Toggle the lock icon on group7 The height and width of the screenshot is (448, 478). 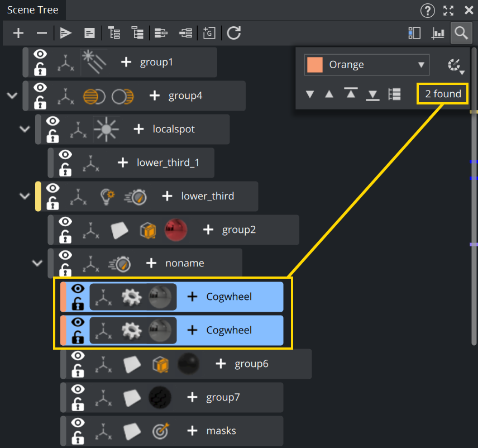pyautogui.click(x=78, y=404)
